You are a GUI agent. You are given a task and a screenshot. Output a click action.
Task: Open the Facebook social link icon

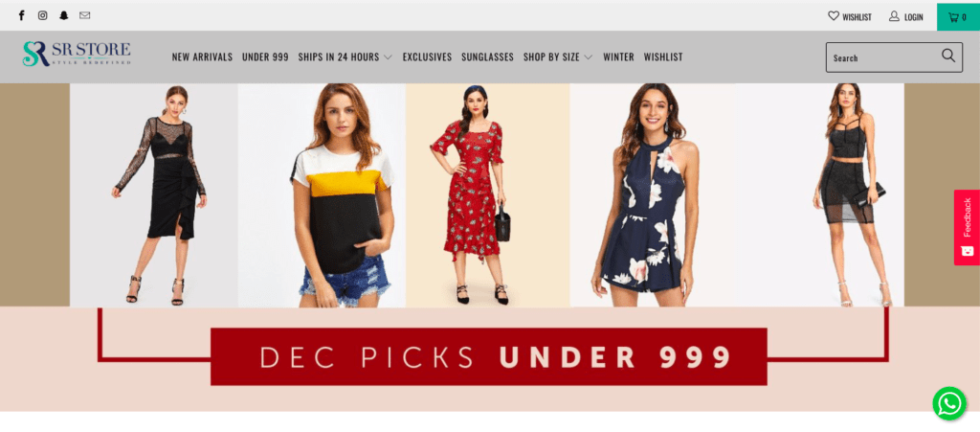pyautogui.click(x=21, y=15)
